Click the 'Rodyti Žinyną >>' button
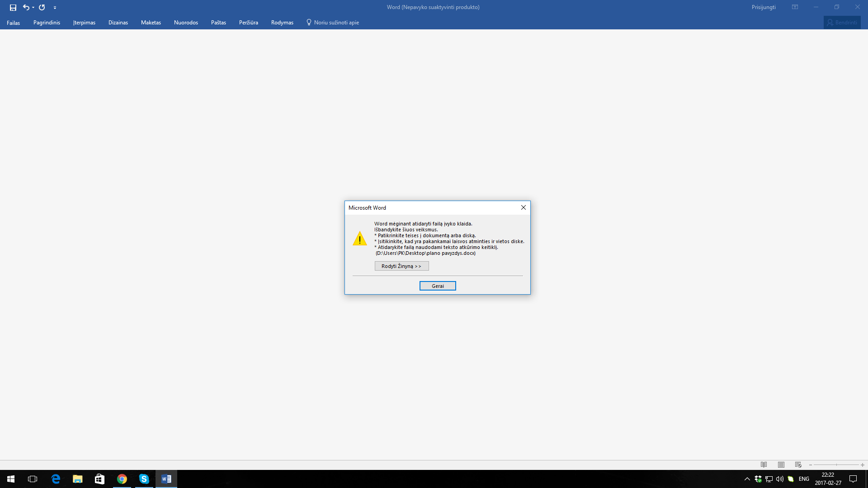This screenshot has width=868, height=488. coord(401,266)
